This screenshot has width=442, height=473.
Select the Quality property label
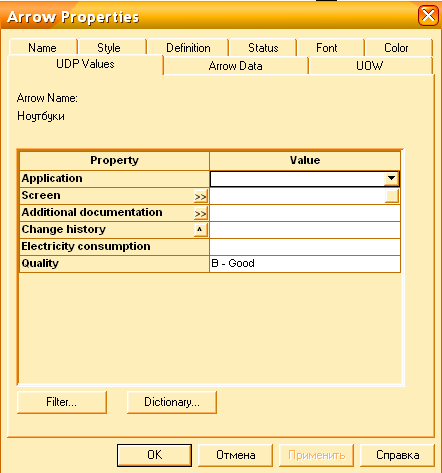click(40, 263)
